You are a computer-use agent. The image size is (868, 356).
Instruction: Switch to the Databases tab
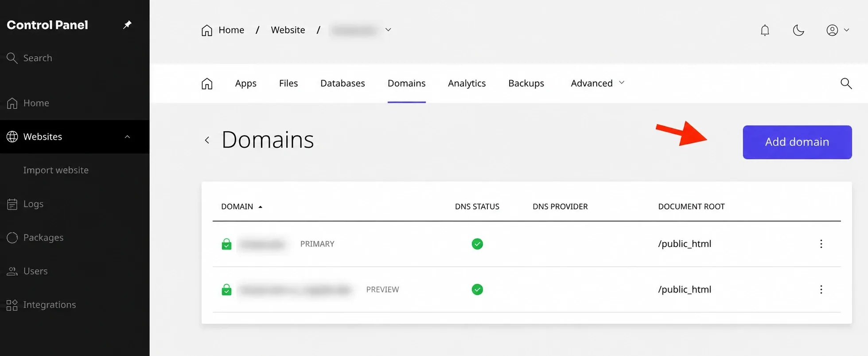pos(343,83)
